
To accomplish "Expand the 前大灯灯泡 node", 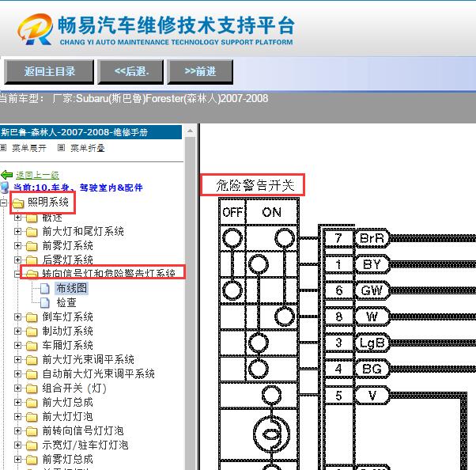I will coord(17,416).
